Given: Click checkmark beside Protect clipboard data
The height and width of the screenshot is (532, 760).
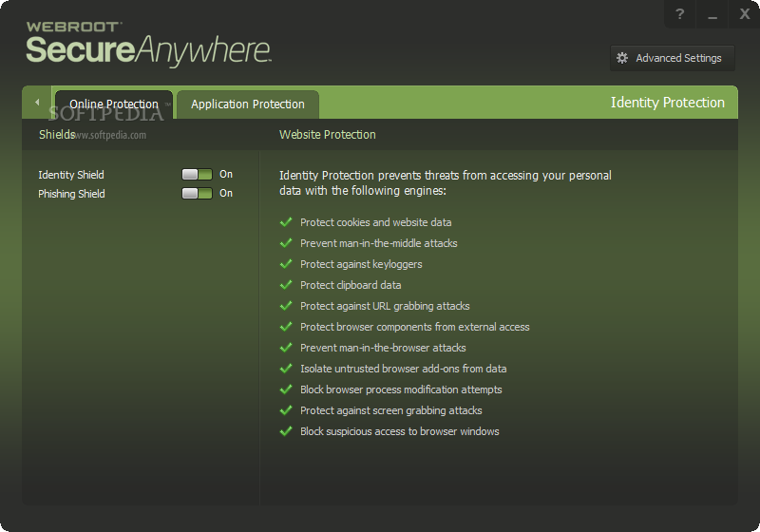Looking at the screenshot, I should click(286, 284).
